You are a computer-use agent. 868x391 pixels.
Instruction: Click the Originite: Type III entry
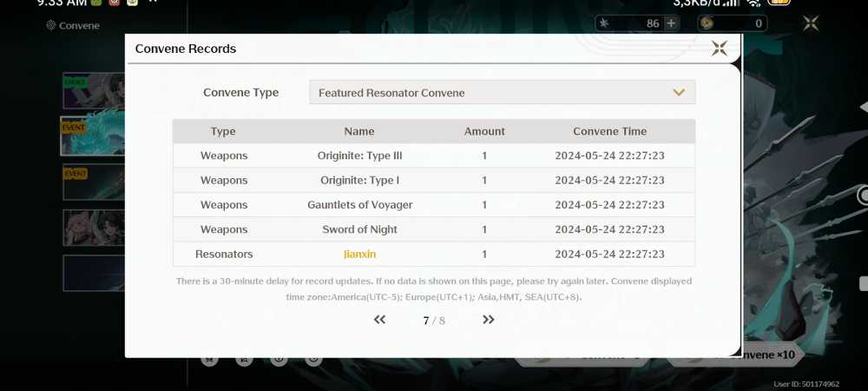click(x=360, y=156)
